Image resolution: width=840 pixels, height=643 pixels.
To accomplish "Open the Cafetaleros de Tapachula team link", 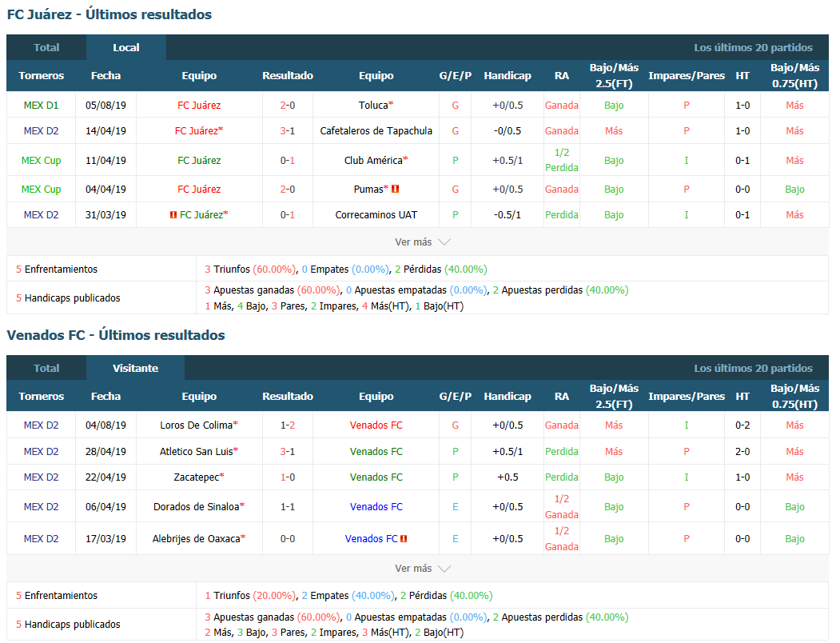I will (376, 131).
